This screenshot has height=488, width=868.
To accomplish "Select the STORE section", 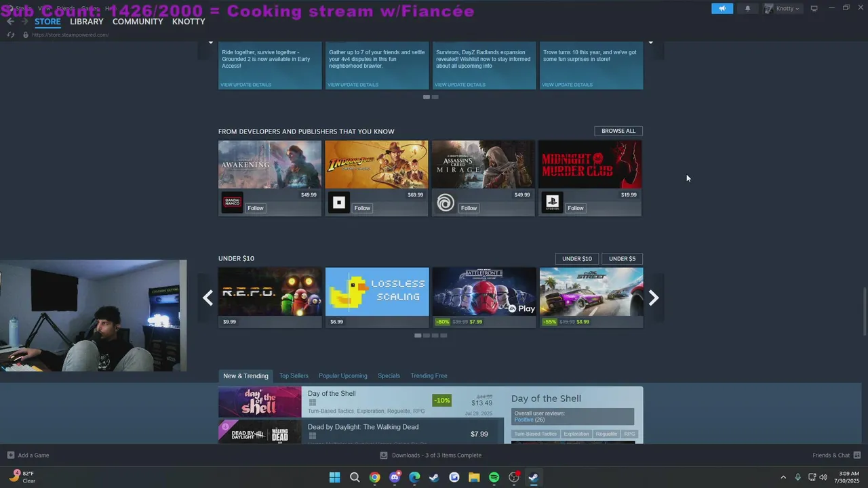I will (x=47, y=22).
